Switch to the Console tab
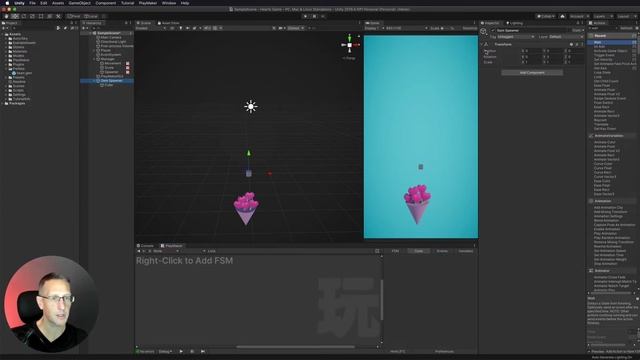 coord(145,246)
